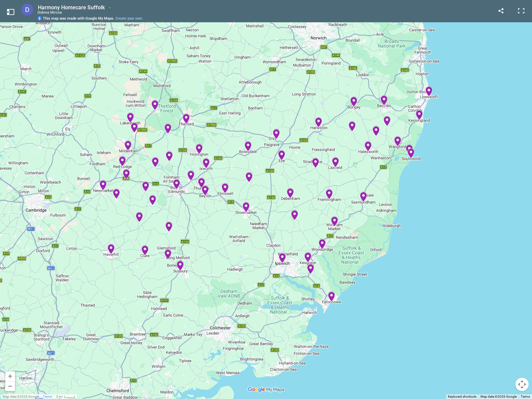Viewport: 532px width, 399px height.
Task: Share this map
Action: pos(501,11)
